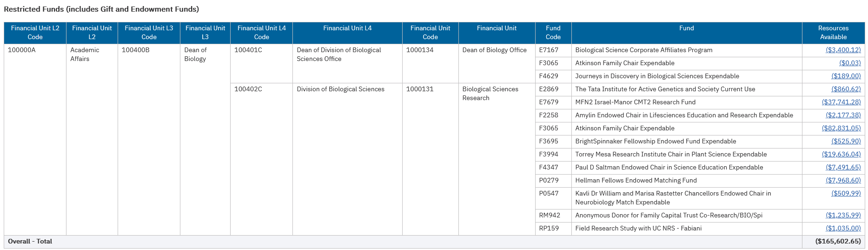The height and width of the screenshot is (250, 868).
Task: Select the Overall - Total row label
Action: click(30, 241)
